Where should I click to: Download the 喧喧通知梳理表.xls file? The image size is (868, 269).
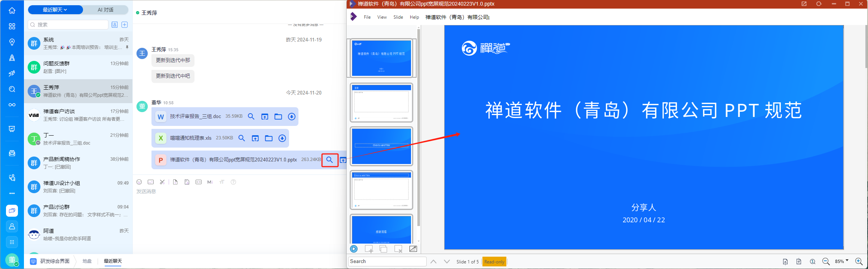pyautogui.click(x=282, y=138)
